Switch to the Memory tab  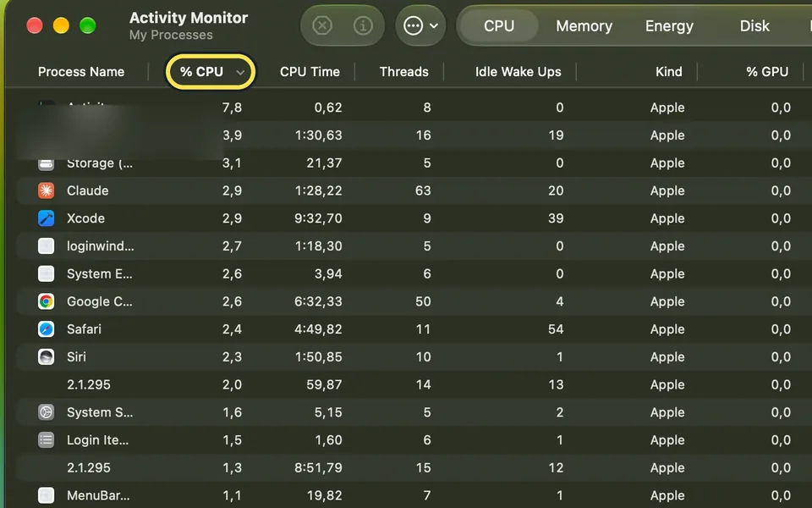click(584, 26)
